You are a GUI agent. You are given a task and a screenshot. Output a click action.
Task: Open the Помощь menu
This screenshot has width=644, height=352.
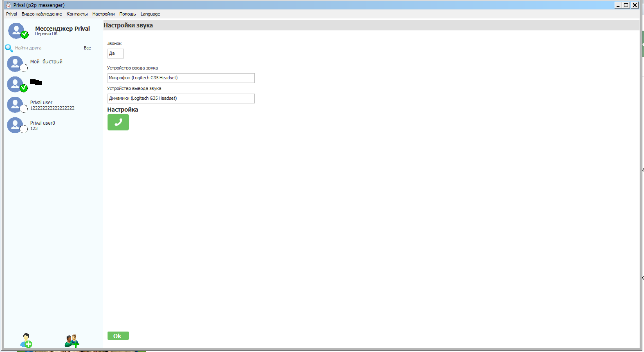[128, 14]
